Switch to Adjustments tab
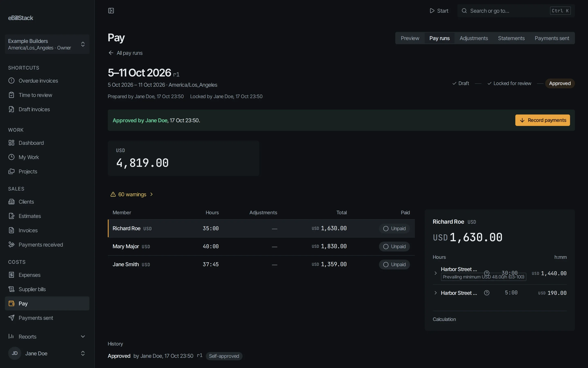Viewport: 588px width, 368px height. [473, 38]
